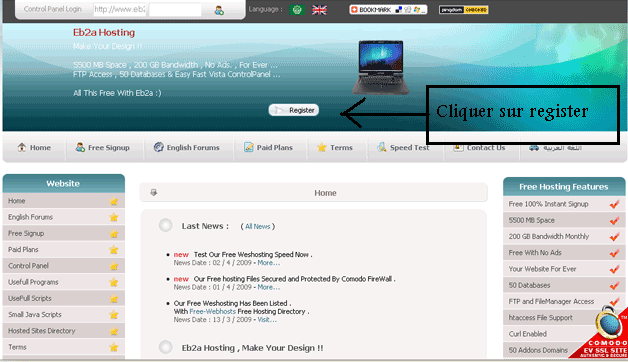Switch language with the UK flag icon

point(319,10)
